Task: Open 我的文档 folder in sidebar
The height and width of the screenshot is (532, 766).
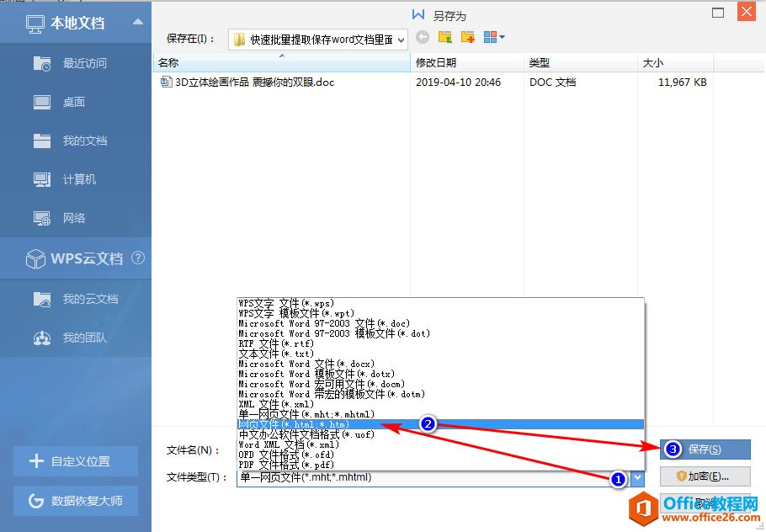Action: pos(75,141)
